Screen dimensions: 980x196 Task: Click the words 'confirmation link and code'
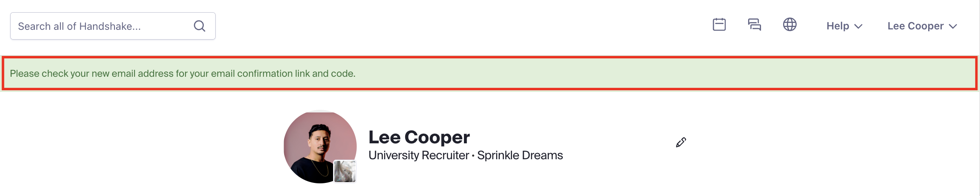coord(296,73)
